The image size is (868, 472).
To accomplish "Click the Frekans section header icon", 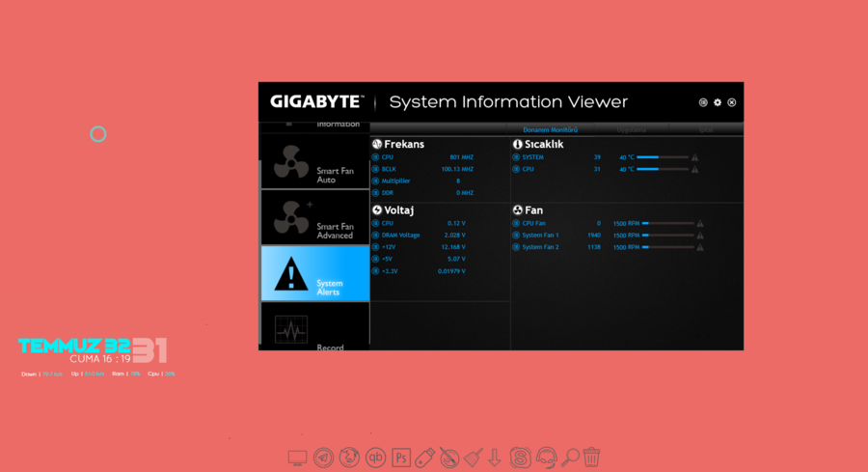I will pyautogui.click(x=377, y=144).
